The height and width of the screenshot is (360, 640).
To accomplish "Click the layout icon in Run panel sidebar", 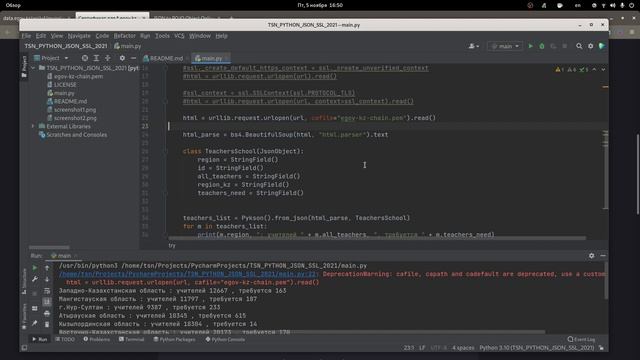I will click(35, 309).
